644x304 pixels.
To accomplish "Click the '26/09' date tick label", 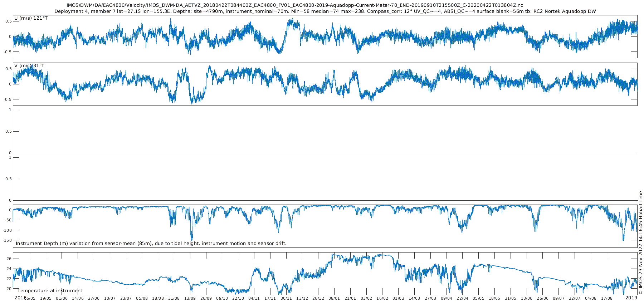I will tap(206, 298).
